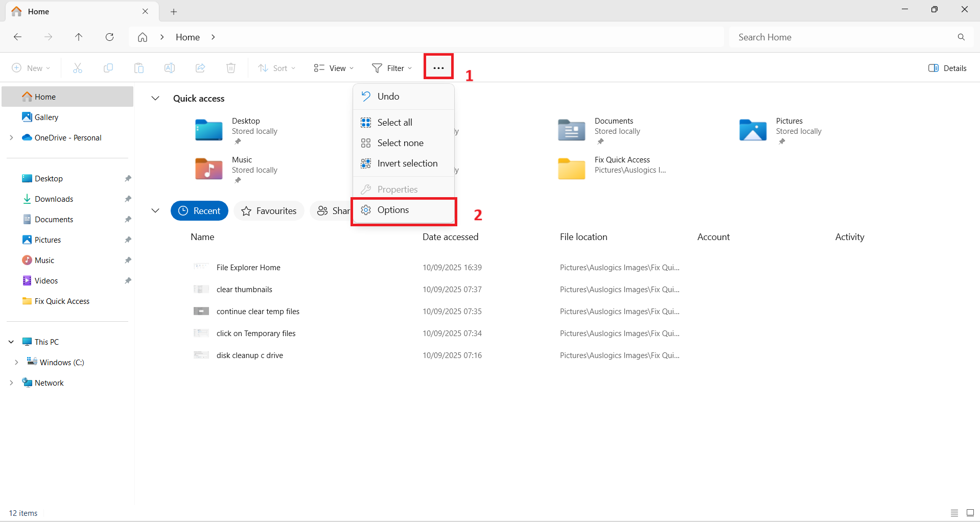Click the Search Home input field
This screenshot has width=980, height=522.
pyautogui.click(x=843, y=37)
